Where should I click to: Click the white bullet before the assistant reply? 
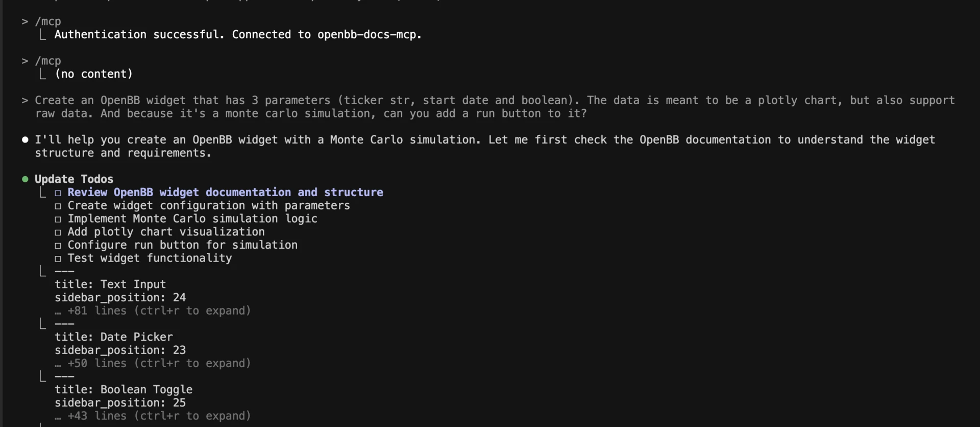click(x=24, y=140)
